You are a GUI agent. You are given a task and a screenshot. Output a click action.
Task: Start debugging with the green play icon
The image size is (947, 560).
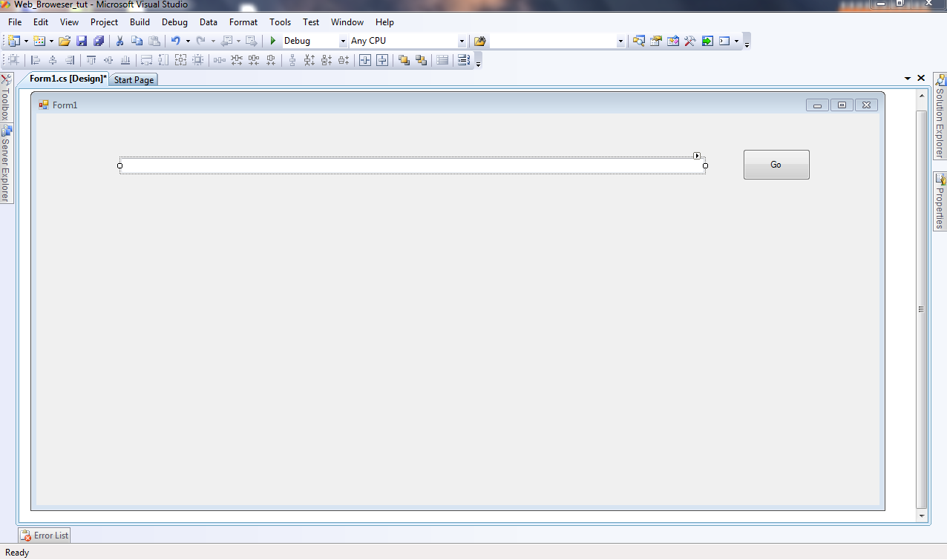(x=272, y=41)
